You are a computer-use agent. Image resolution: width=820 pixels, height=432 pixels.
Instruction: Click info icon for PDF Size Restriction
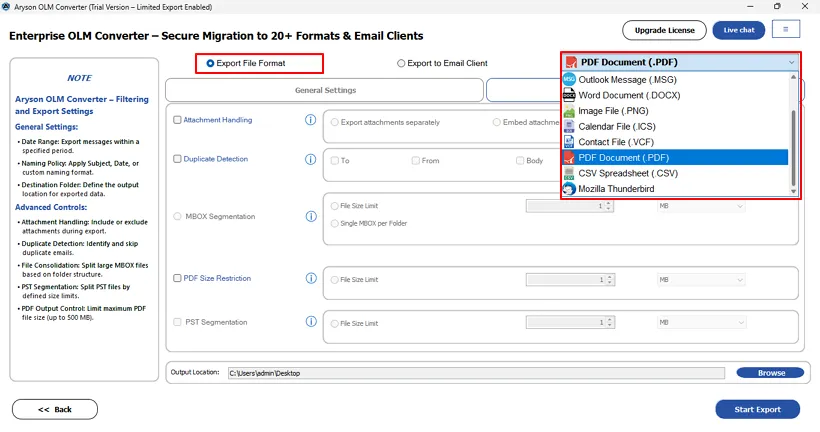click(311, 278)
